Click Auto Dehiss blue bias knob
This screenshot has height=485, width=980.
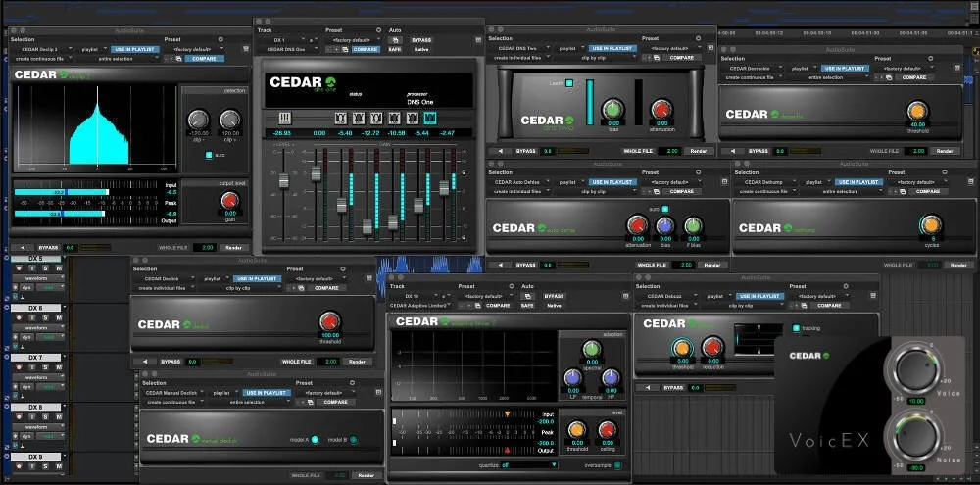(665, 225)
